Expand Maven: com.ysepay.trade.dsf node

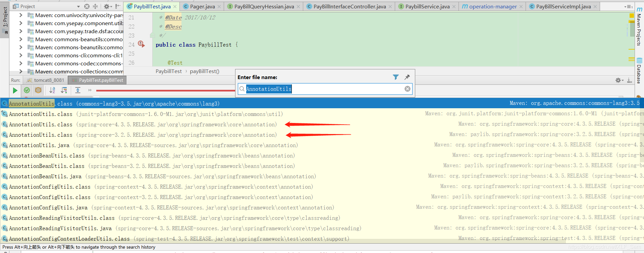pyautogui.click(x=21, y=31)
